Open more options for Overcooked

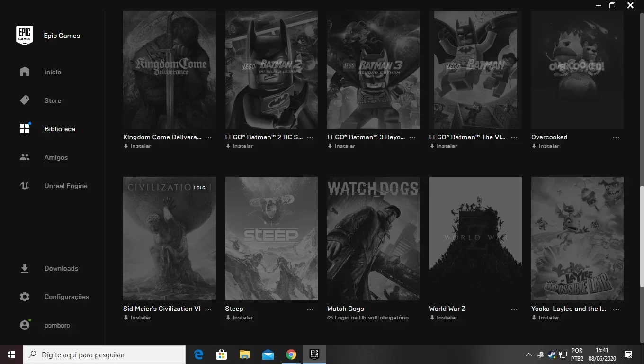(x=616, y=137)
